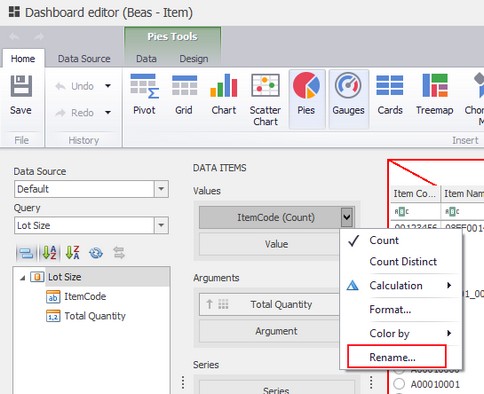The image size is (484, 394).
Task: Refresh the field list
Action: pos(96,253)
